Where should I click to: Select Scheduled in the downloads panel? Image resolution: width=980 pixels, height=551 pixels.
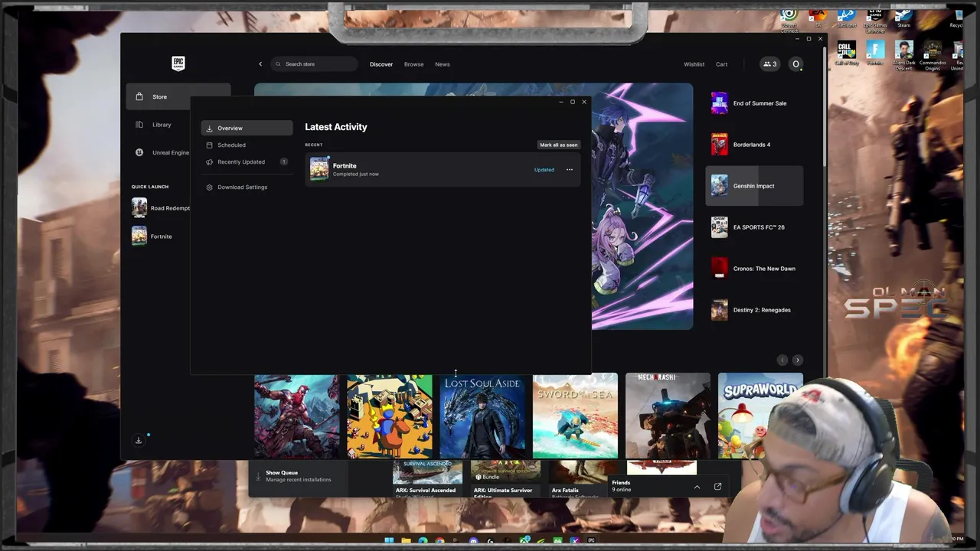coord(247,145)
